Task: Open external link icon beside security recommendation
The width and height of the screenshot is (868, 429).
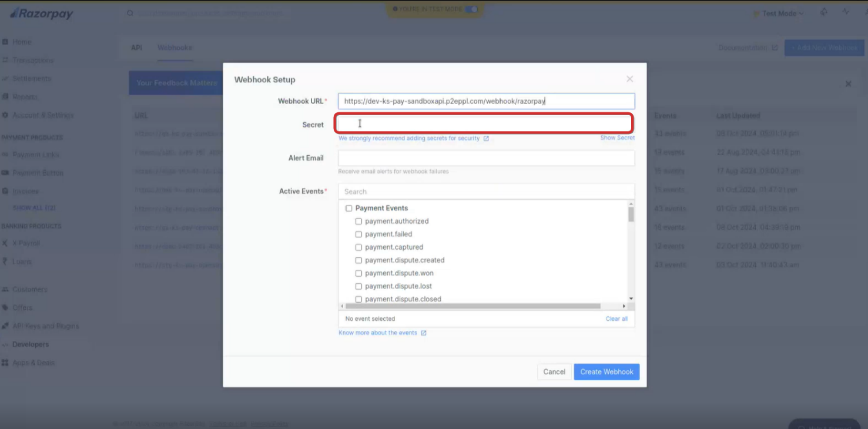Action: [x=486, y=139]
